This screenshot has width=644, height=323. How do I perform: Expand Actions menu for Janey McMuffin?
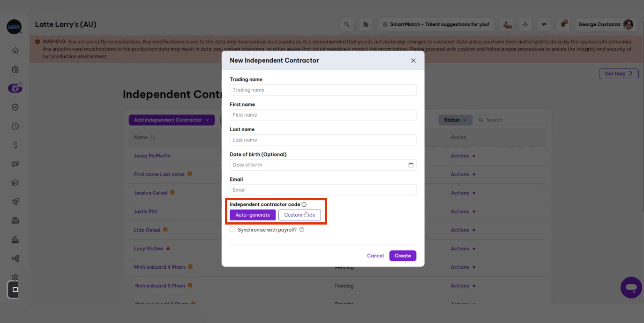coord(463,156)
